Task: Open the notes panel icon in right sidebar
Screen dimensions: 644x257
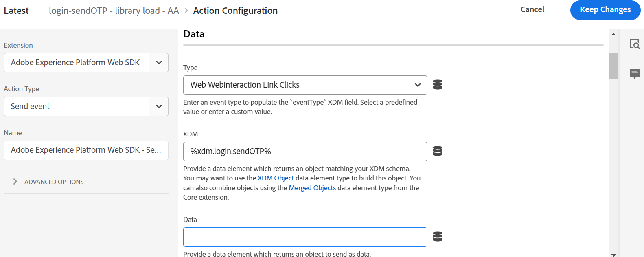Action: pyautogui.click(x=635, y=74)
